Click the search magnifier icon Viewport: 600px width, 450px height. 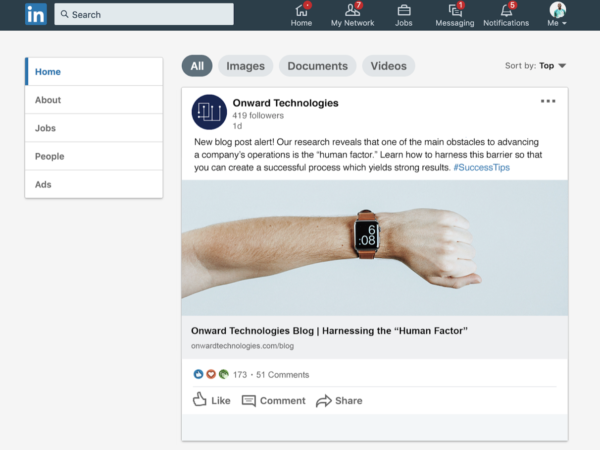click(x=65, y=14)
